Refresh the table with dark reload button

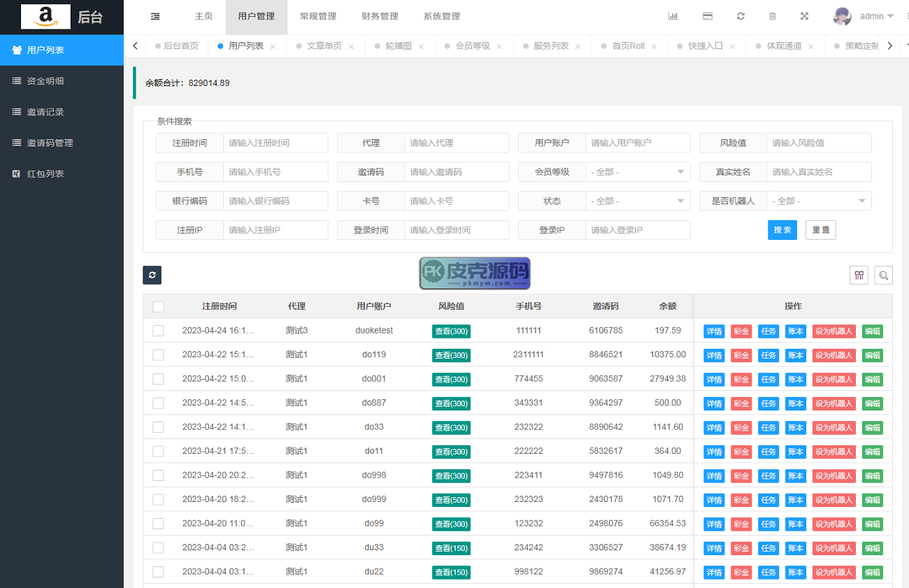pyautogui.click(x=152, y=275)
